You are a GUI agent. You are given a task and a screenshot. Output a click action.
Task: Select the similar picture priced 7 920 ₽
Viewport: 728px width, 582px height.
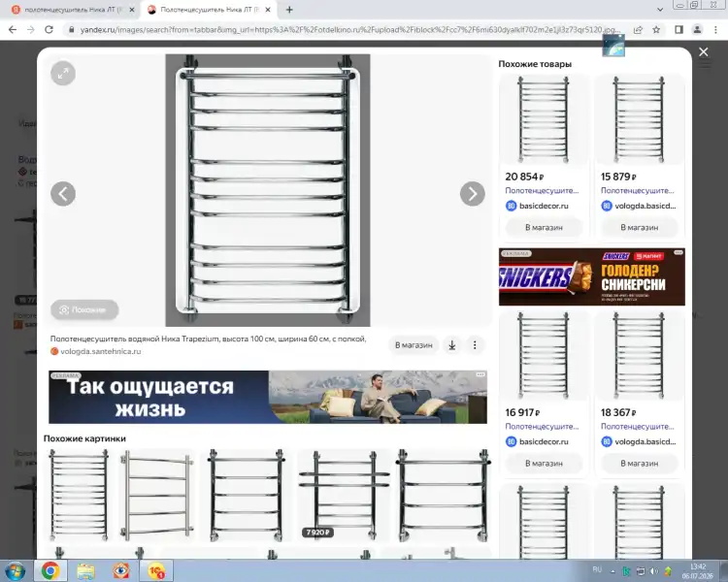[x=343, y=495]
